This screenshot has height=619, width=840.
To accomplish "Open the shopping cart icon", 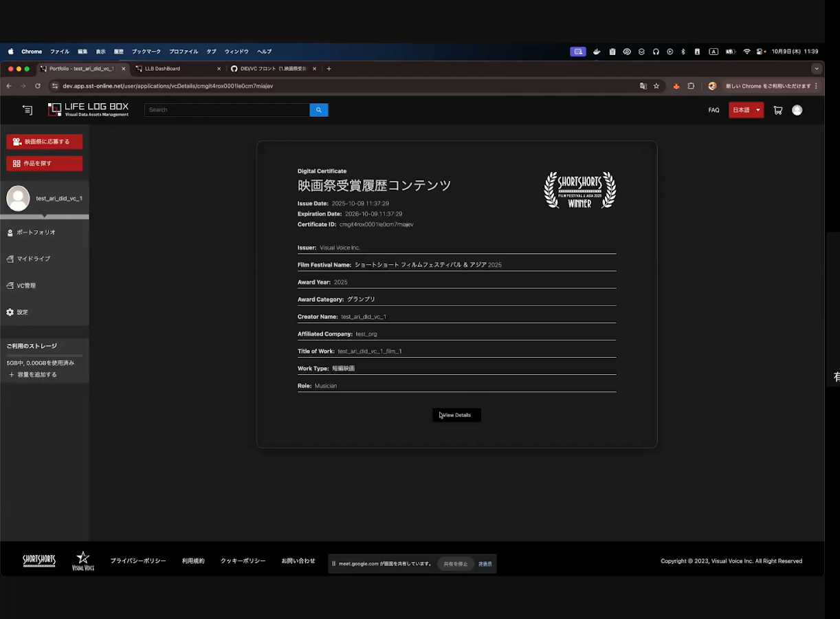I will point(778,110).
